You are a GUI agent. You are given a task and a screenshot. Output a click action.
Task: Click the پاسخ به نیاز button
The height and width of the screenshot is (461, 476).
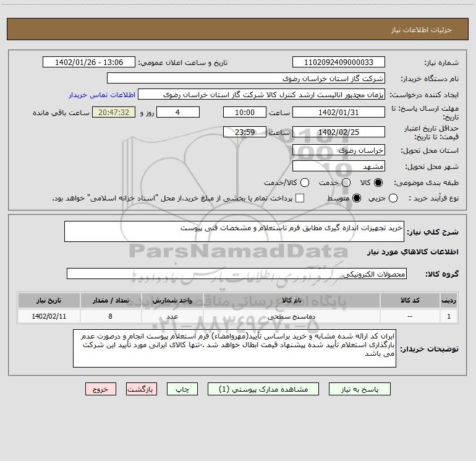[360, 389]
